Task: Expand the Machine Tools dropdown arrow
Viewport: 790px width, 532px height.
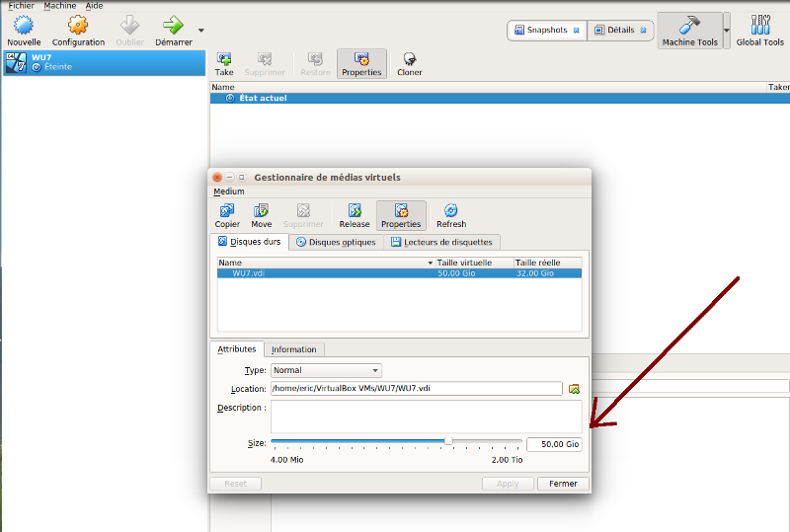Action: [x=728, y=31]
